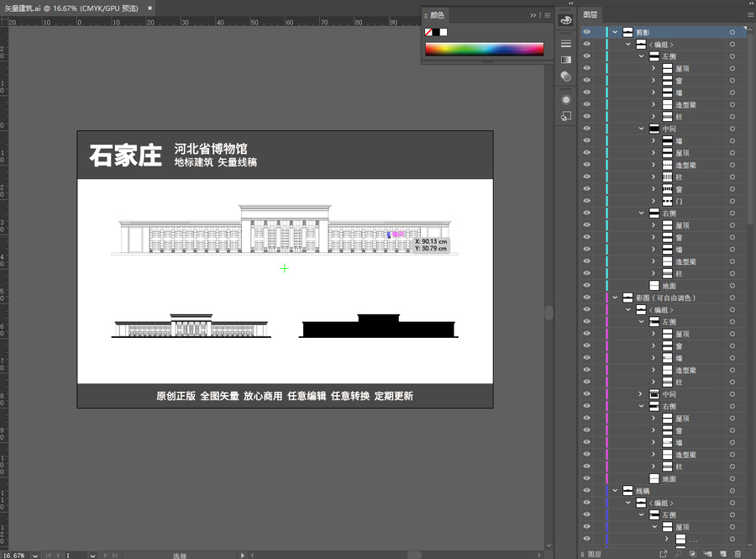Viewport: 756px width, 559px height.
Task: Collapse 右侧 group under 剪影
Action: pos(641,214)
